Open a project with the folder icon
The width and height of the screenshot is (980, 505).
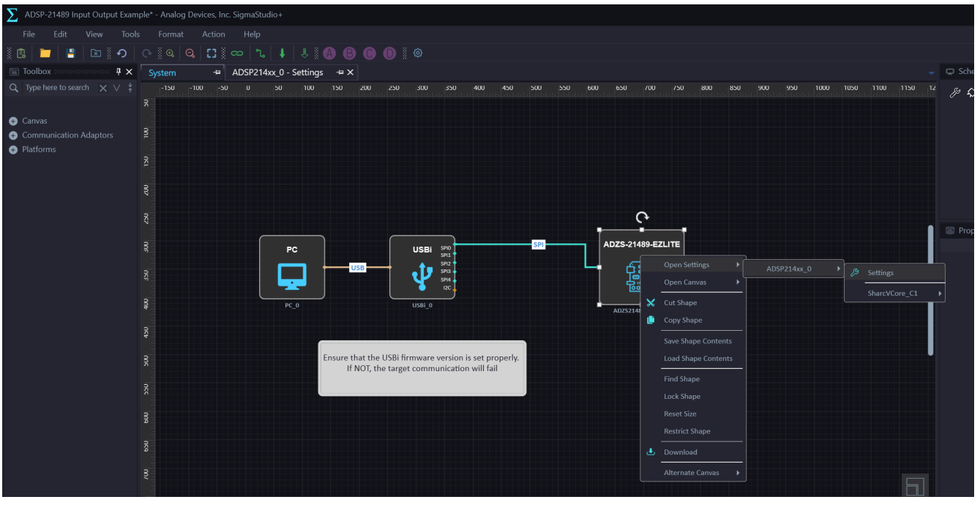(45, 53)
